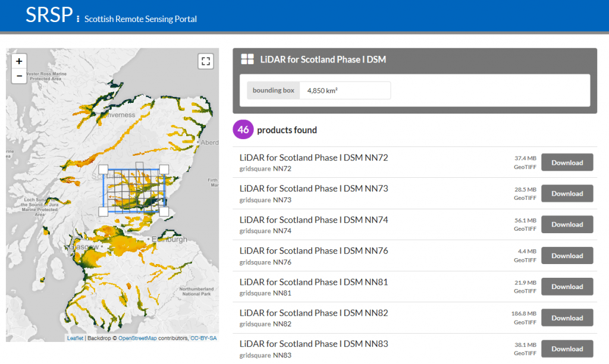Image resolution: width=609 pixels, height=364 pixels.
Task: Click bottom-left bounding box handle on map
Action: pos(103,211)
